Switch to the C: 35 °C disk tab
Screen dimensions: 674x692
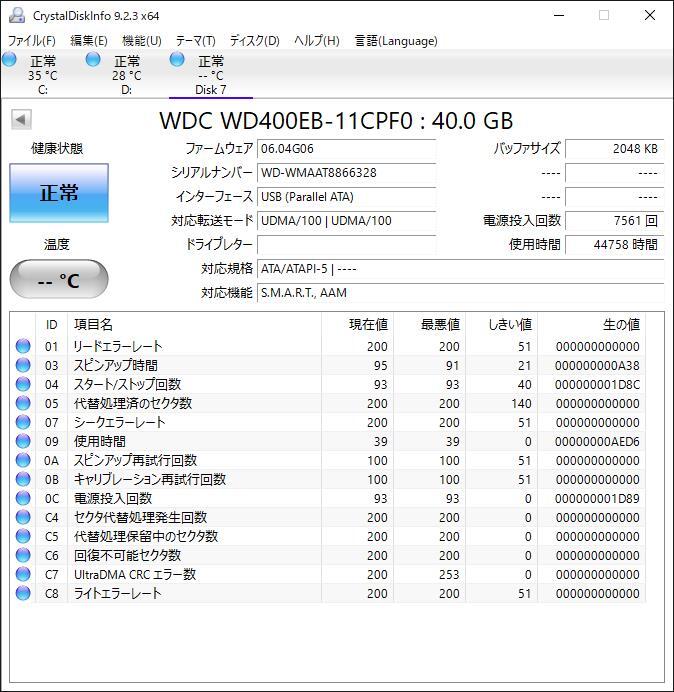(x=43, y=75)
